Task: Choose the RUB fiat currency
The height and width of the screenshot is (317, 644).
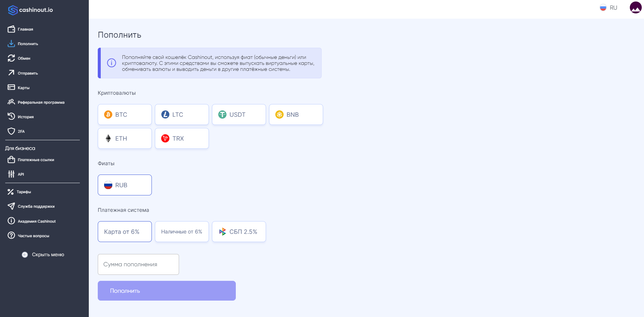Action: click(125, 185)
